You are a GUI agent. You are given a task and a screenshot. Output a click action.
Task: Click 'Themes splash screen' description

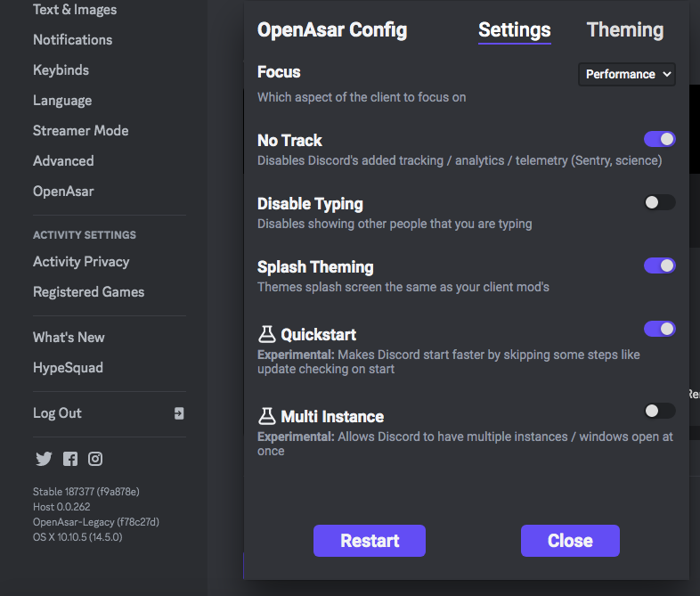point(403,287)
